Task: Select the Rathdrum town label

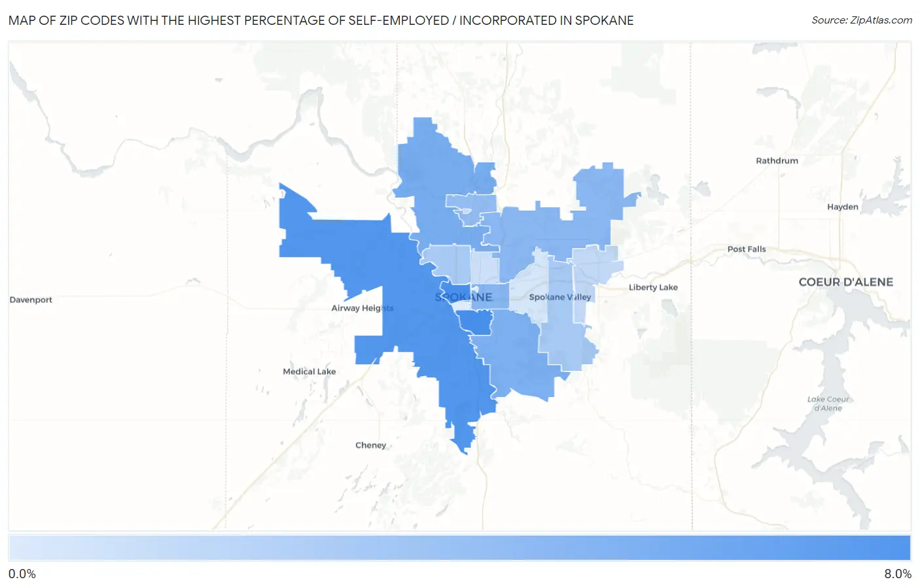Action: [777, 161]
